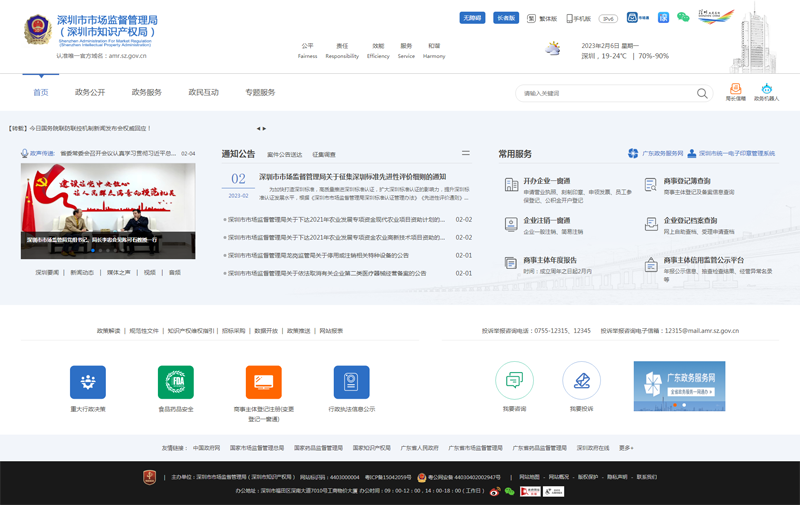Click the 重大行政决策 blue icon

click(88, 382)
